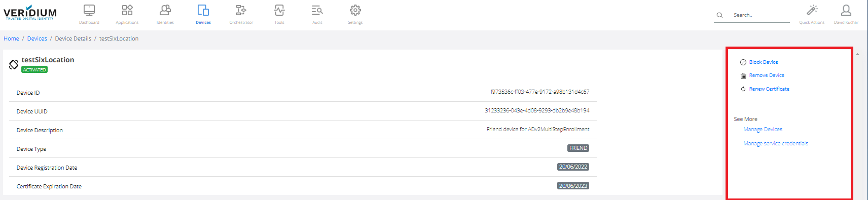Open Manage service credentials link
868x200 pixels.
(x=776, y=144)
